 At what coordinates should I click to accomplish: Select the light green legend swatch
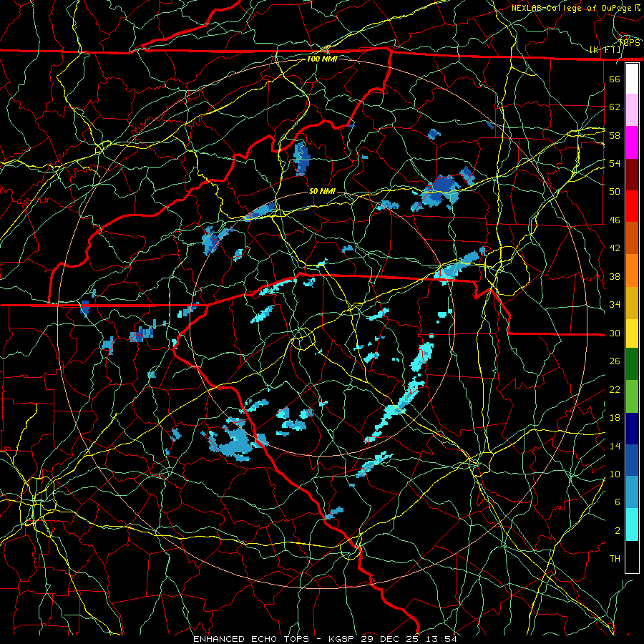coord(632,396)
